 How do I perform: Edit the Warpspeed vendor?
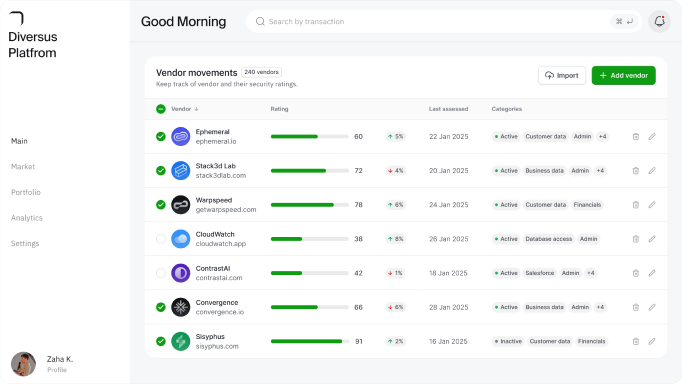[652, 205]
